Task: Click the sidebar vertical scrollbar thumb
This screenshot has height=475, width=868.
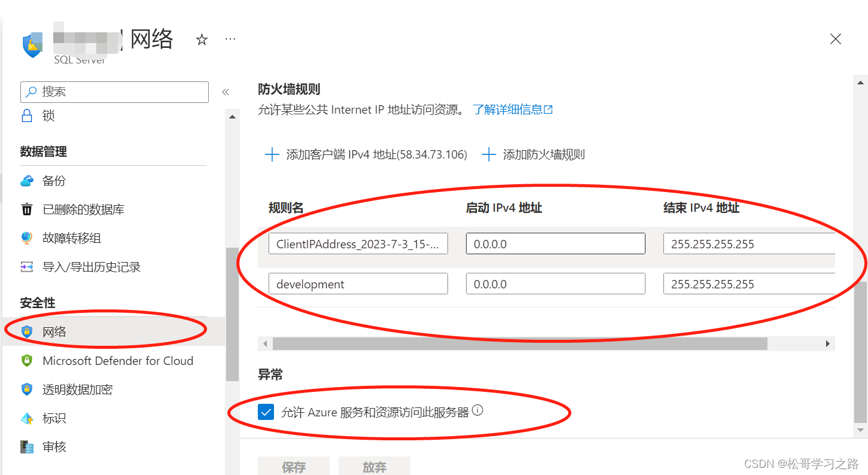Action: (x=233, y=313)
